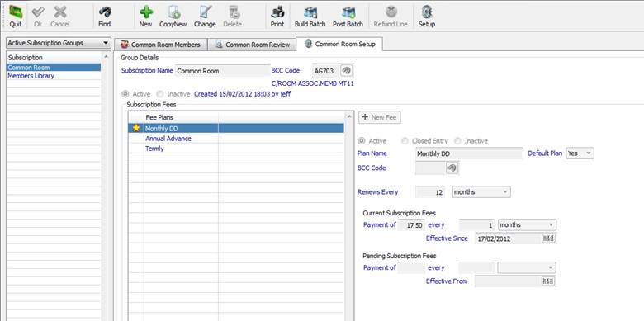
Task: Click the pending fees every field
Action: coord(477,267)
